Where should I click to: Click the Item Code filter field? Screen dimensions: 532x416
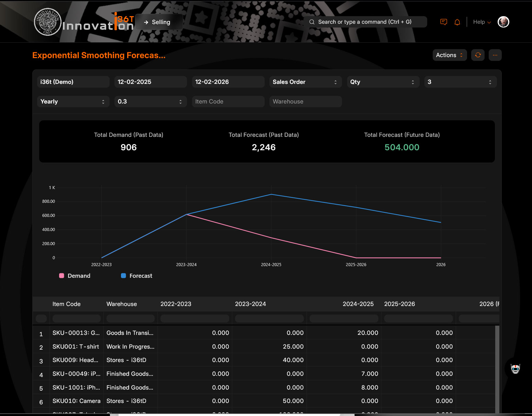pyautogui.click(x=228, y=101)
